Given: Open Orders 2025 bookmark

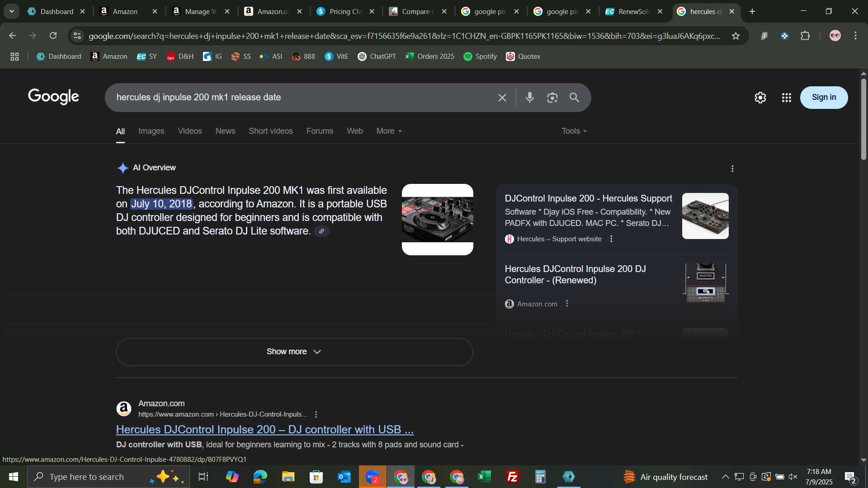Looking at the screenshot, I should coord(429,56).
